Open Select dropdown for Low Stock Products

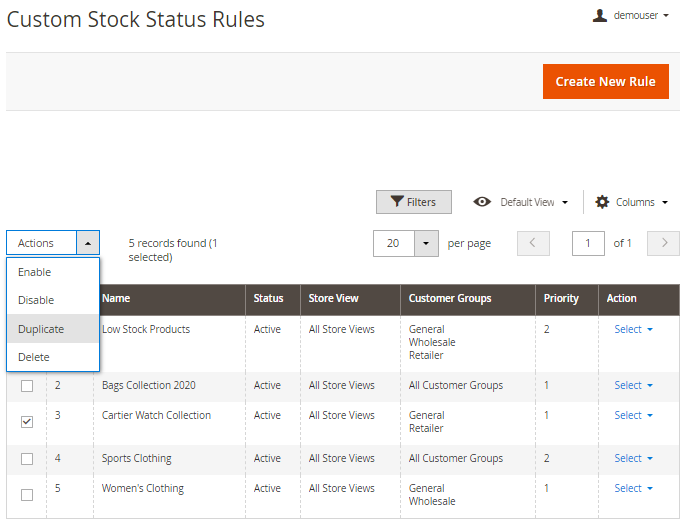(633, 329)
